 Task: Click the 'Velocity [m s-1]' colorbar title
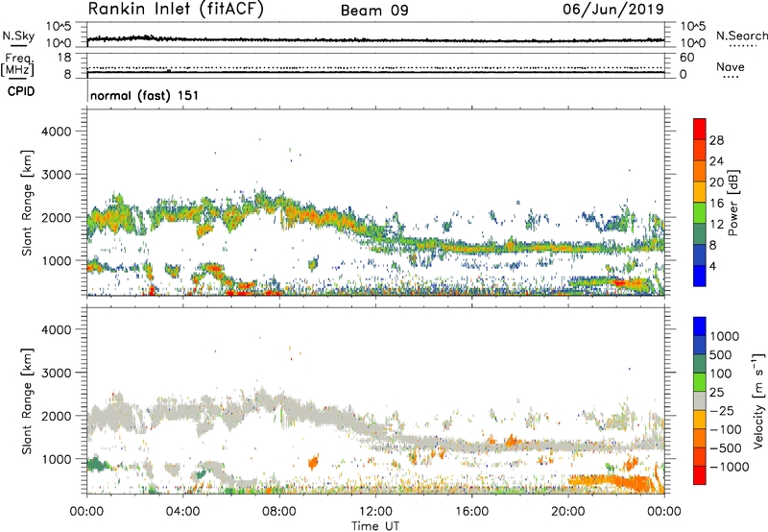click(758, 401)
